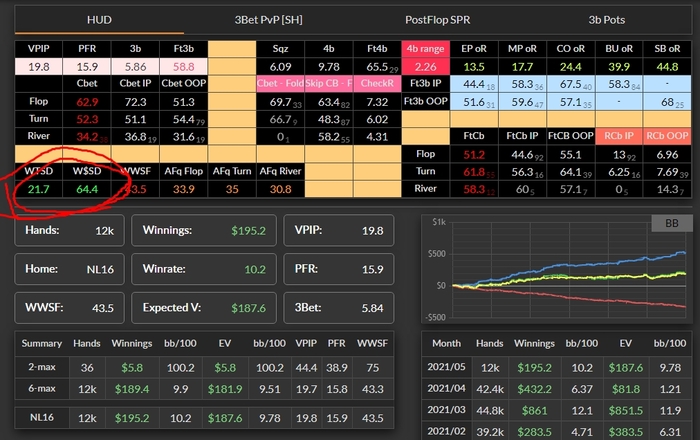Switch to the HUD tab

coord(99,18)
